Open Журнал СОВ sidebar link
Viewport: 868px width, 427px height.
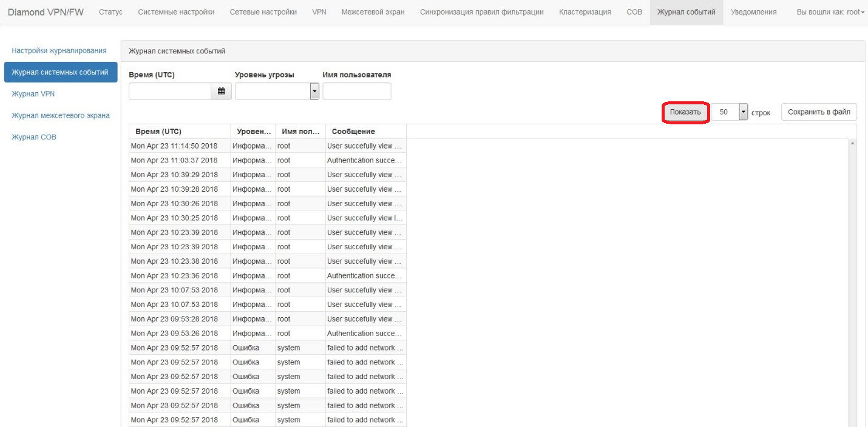(34, 137)
